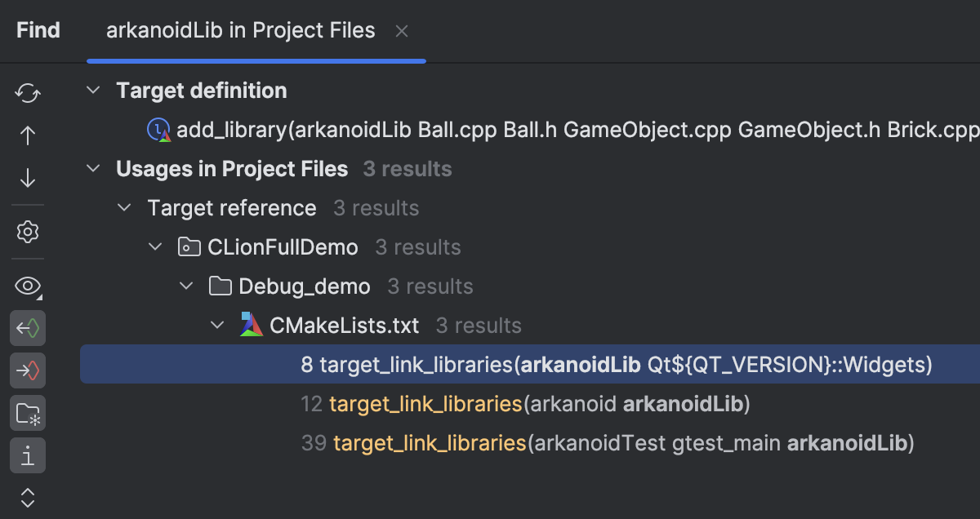Image resolution: width=980 pixels, height=519 pixels.
Task: Click the info icon in sidebar
Action: coord(28,455)
